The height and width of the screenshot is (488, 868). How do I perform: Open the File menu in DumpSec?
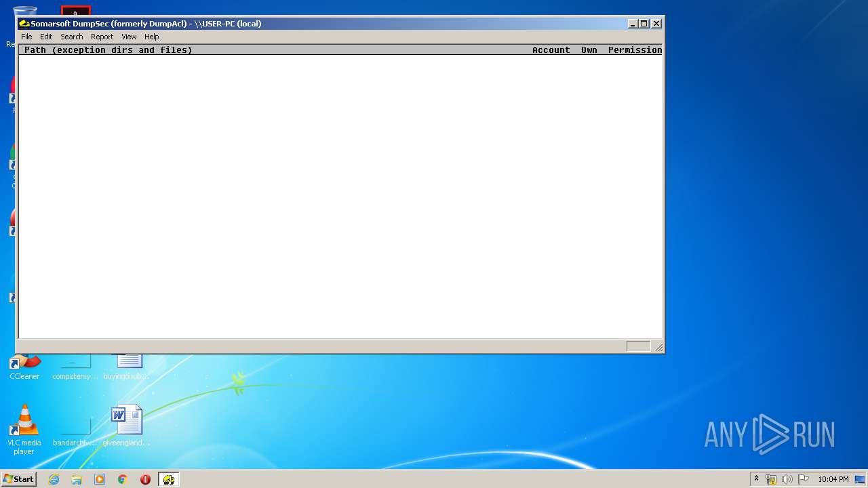26,37
